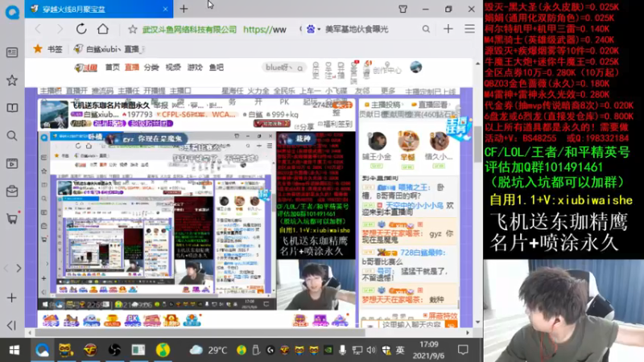Go to Douyu 首页 nav item
The height and width of the screenshot is (362, 644).
112,68
